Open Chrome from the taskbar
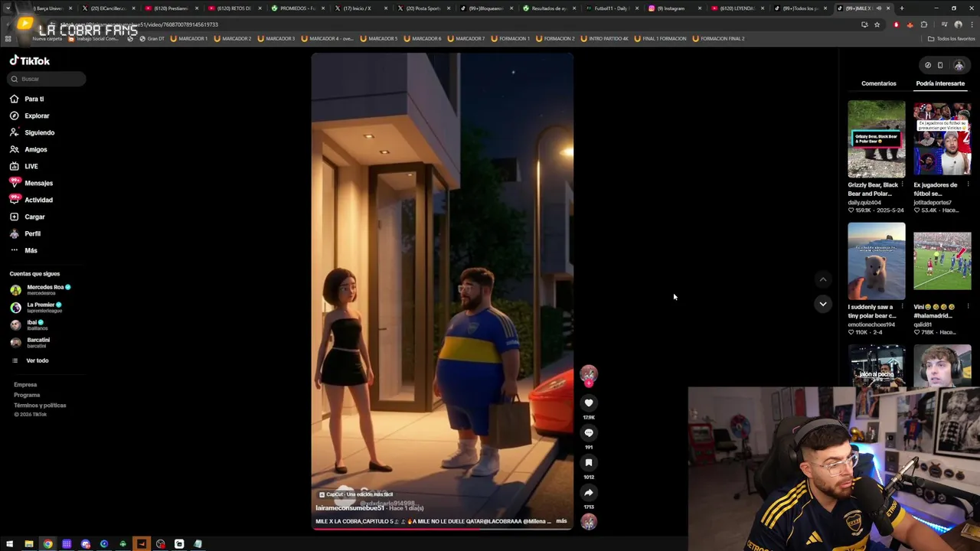Image resolution: width=980 pixels, height=551 pixels. (x=47, y=544)
